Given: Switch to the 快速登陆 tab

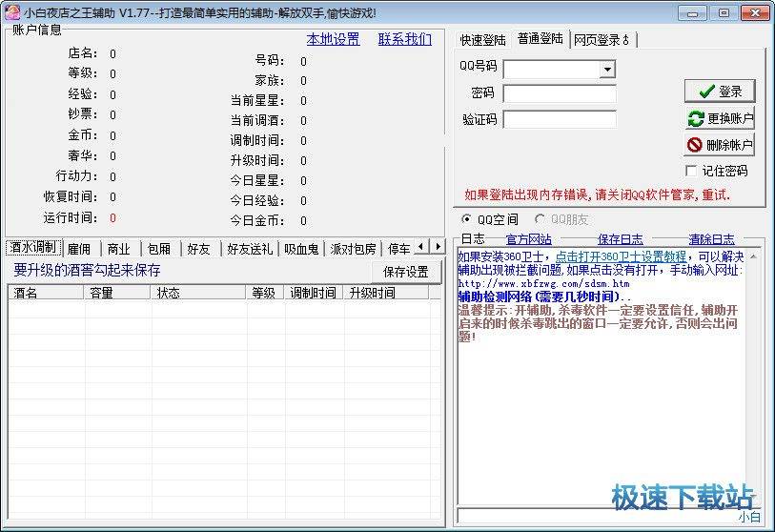Looking at the screenshot, I should tap(483, 40).
